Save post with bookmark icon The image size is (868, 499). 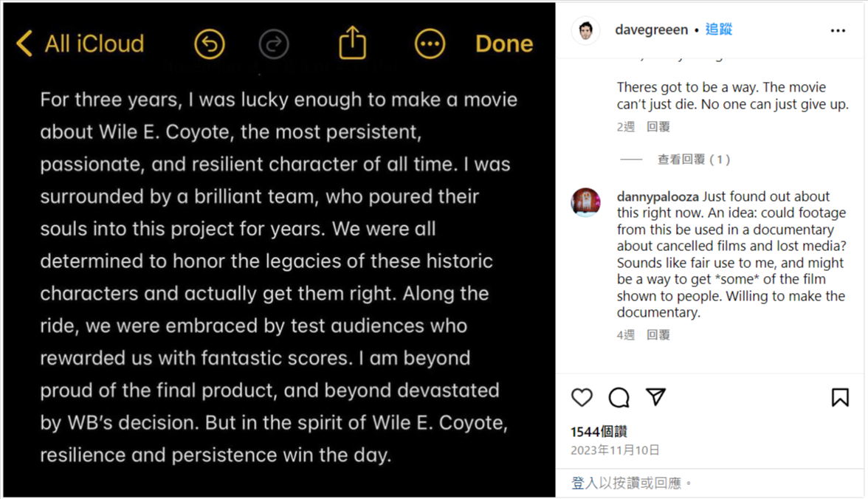(839, 397)
